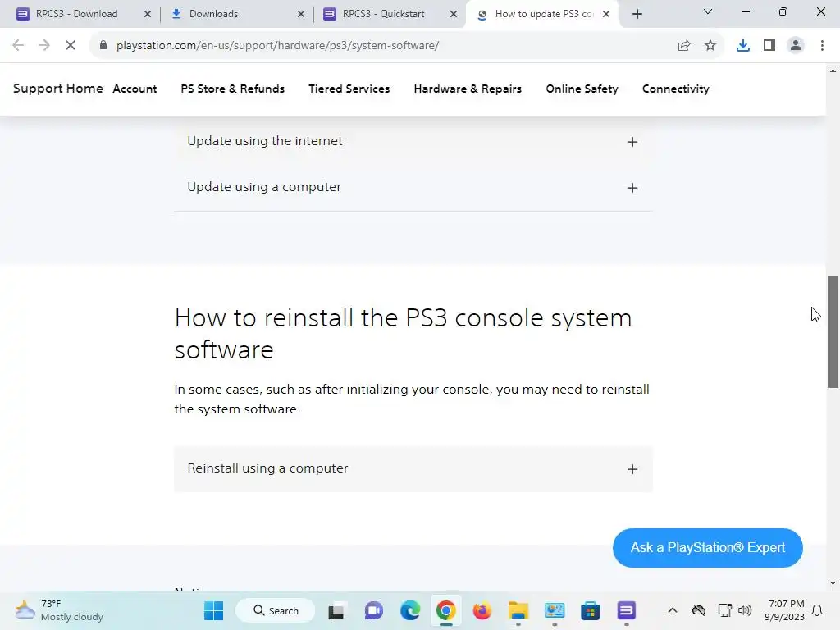Go forward in browser history
The width and height of the screenshot is (840, 630).
(44, 46)
